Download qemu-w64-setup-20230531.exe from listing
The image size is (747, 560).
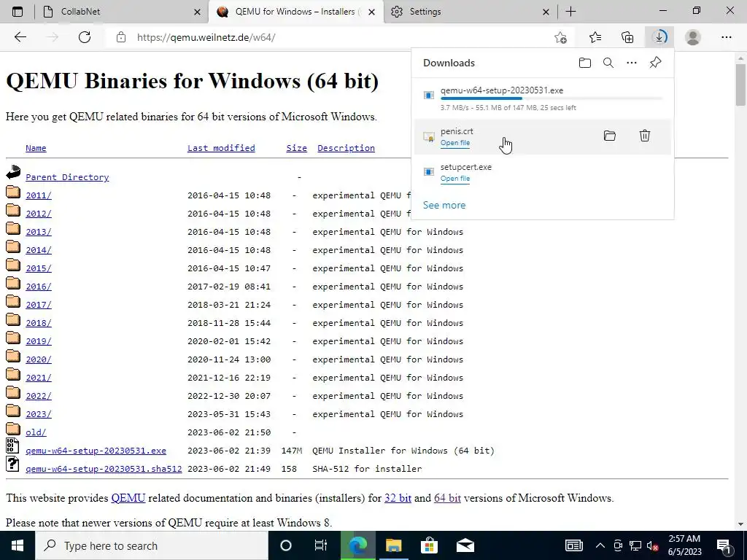tap(96, 451)
